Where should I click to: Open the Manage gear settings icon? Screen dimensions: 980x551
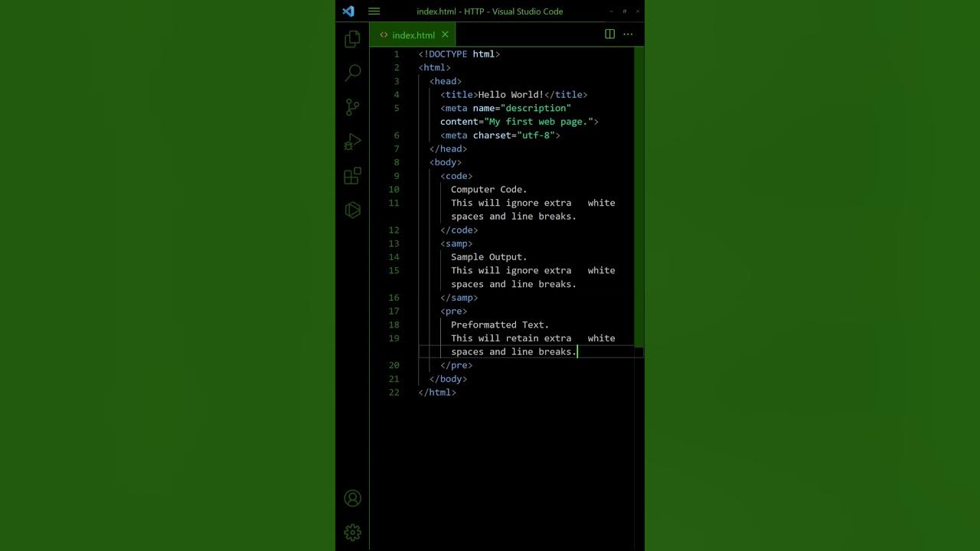click(352, 532)
